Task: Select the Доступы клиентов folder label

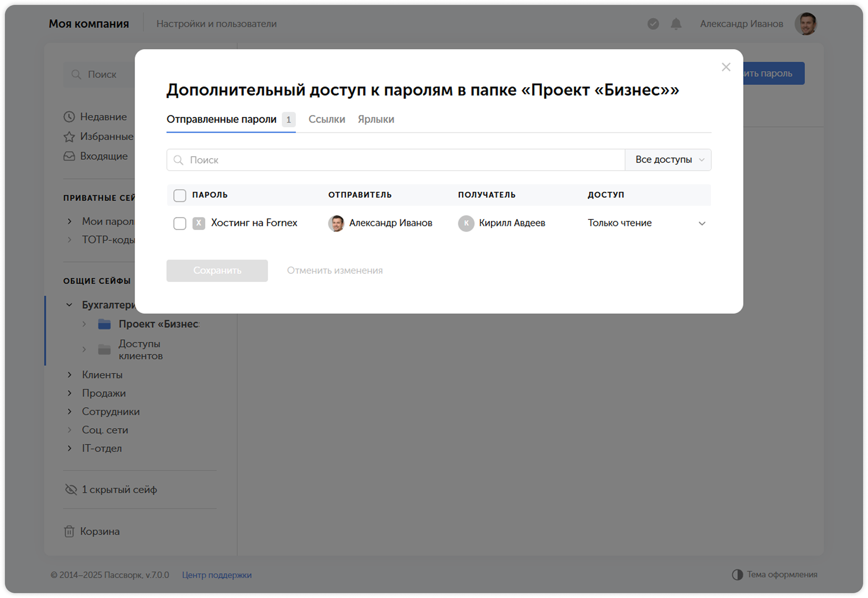Action: click(x=141, y=349)
